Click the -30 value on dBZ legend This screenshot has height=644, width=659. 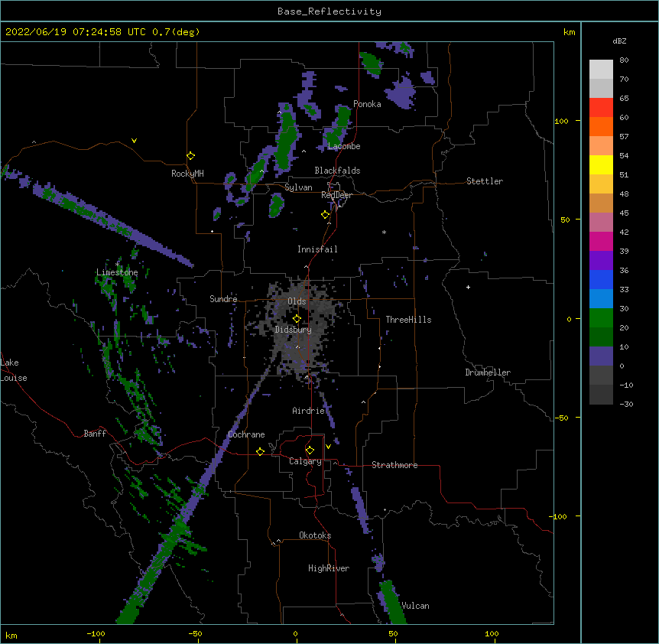626,404
